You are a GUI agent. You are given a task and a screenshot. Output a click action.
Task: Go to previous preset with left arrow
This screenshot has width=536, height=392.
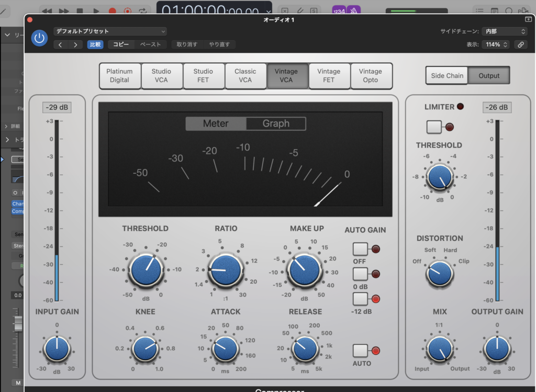pyautogui.click(x=61, y=44)
